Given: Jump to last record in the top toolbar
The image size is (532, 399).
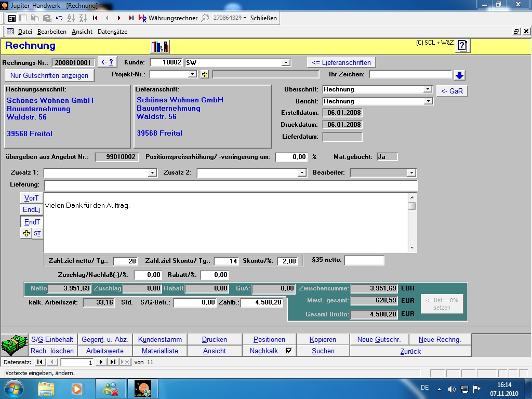Looking at the screenshot, I should [131, 18].
